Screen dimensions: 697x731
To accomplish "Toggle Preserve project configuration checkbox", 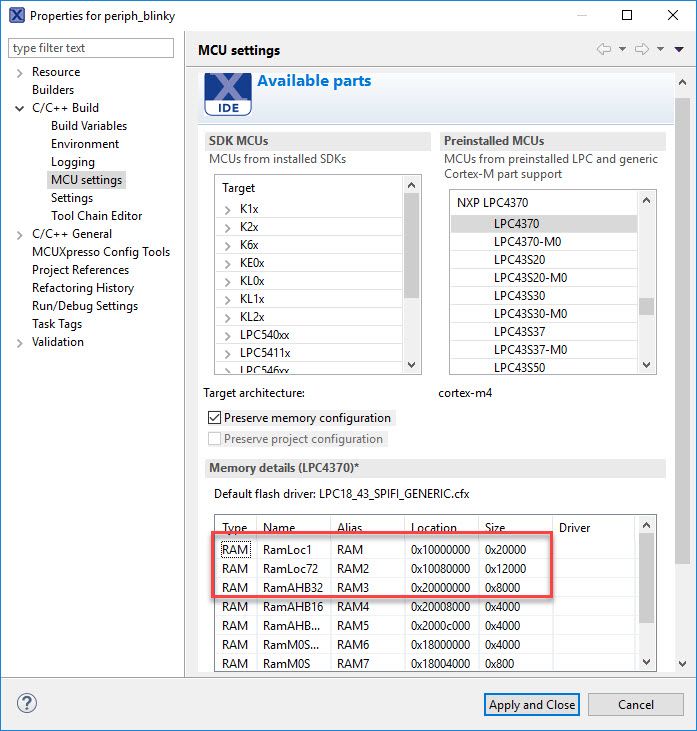I will click(214, 439).
